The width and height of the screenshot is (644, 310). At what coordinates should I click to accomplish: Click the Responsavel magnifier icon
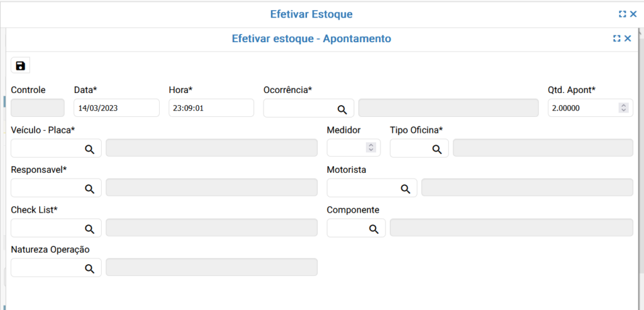pos(89,189)
